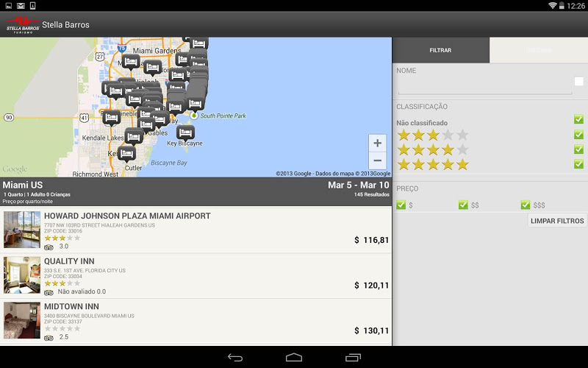Zoom in on the map
Screen dimensions: 588x368
coord(377,143)
